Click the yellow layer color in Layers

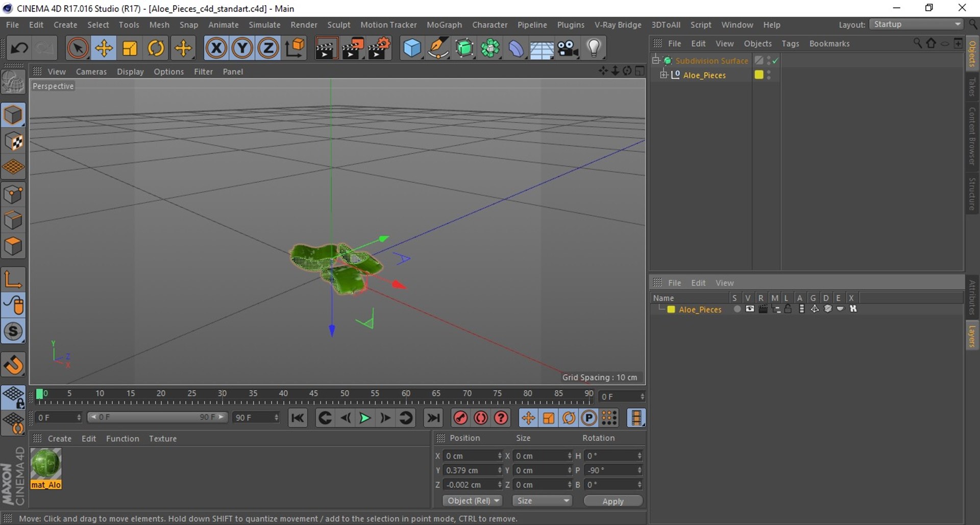tap(671, 309)
